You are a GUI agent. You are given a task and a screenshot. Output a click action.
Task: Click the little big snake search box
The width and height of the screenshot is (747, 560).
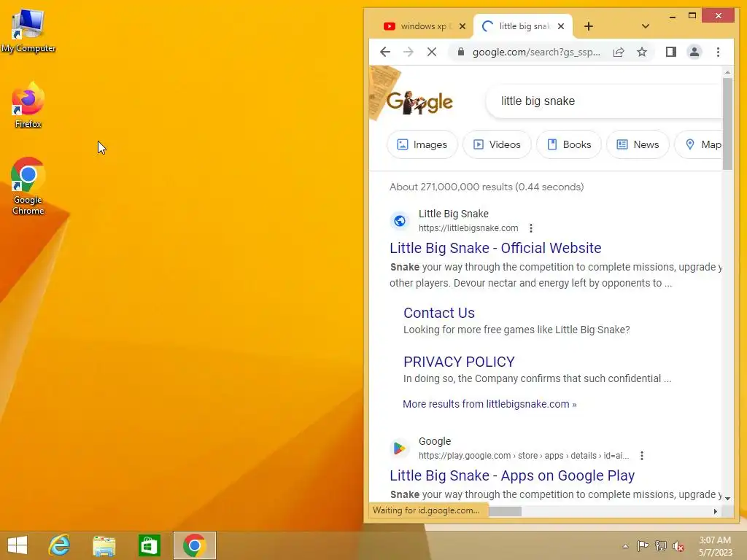[x=605, y=101]
